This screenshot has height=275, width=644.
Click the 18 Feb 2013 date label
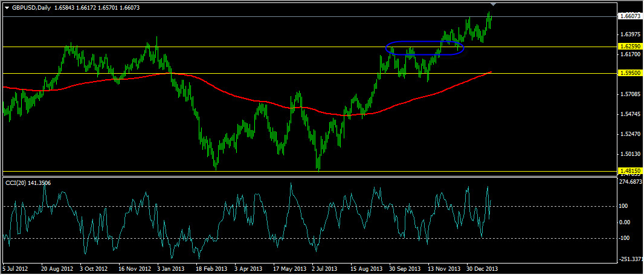click(210, 269)
